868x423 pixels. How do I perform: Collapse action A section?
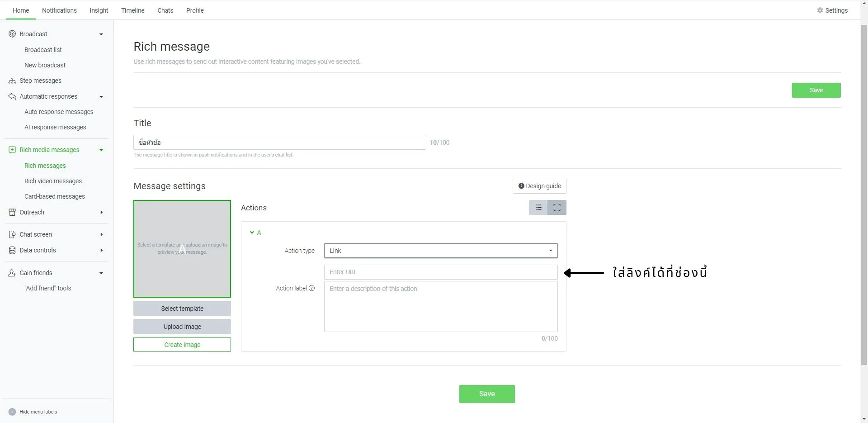pyautogui.click(x=252, y=233)
